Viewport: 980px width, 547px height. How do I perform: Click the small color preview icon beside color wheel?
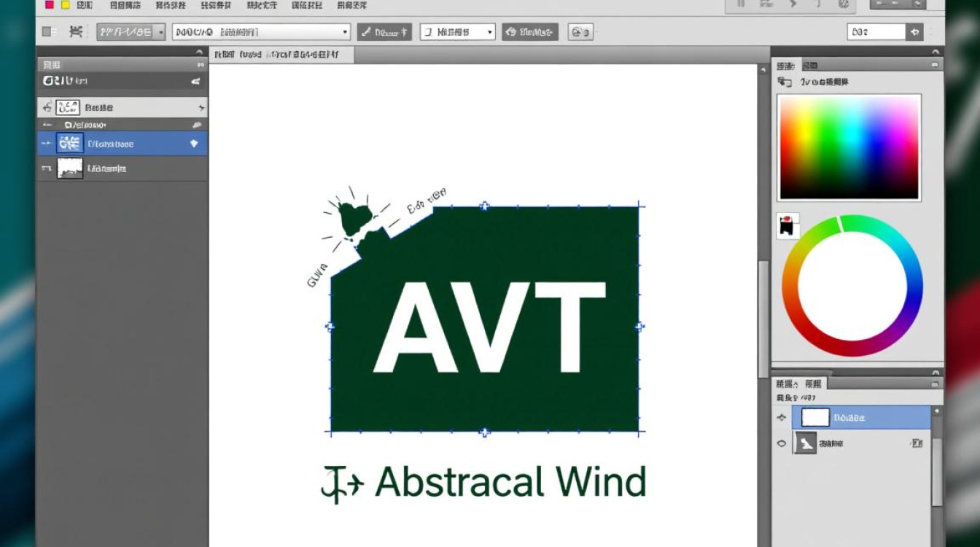[787, 226]
